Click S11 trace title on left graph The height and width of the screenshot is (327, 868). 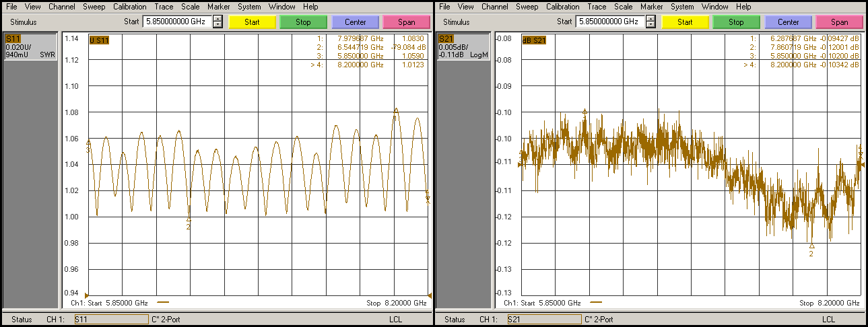tap(99, 40)
